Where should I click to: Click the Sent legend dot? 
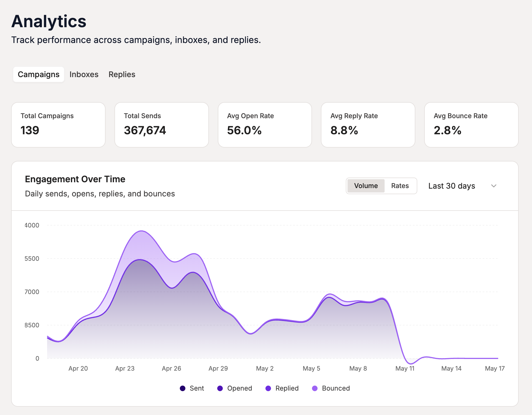[183, 388]
